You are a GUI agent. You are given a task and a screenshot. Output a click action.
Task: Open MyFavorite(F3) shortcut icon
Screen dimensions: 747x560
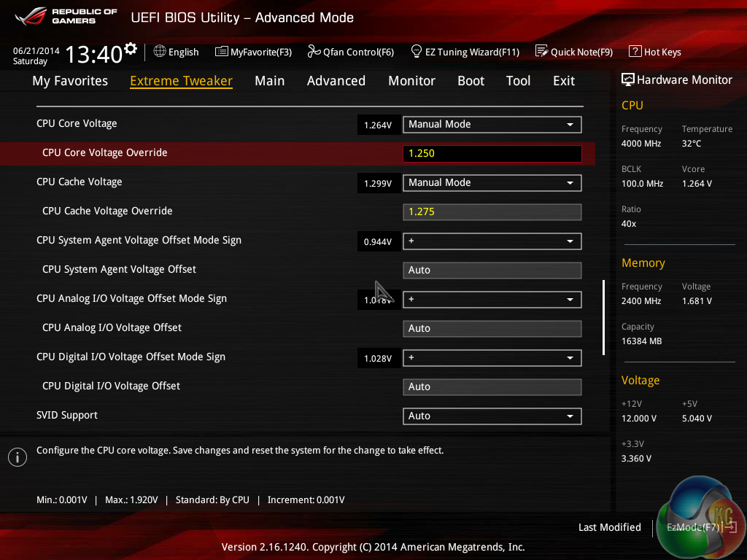point(222,52)
